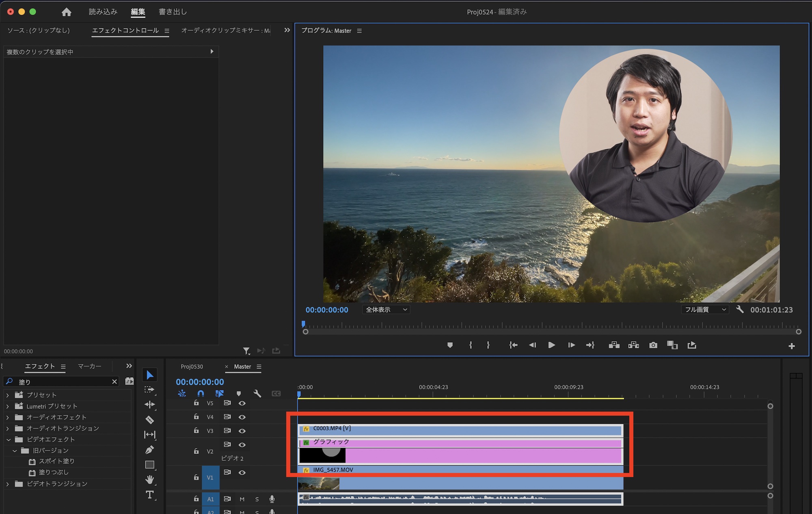812x514 pixels.
Task: Clear the effects search field
Action: pos(114,382)
